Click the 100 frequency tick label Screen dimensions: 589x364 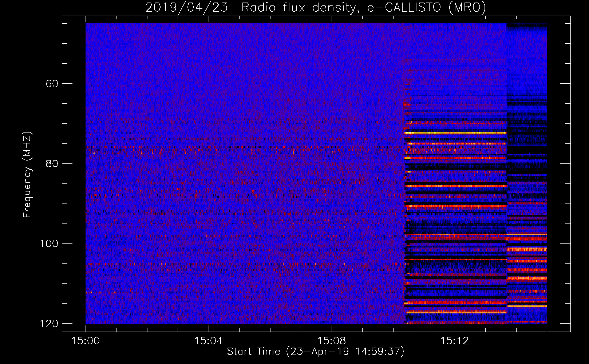pyautogui.click(x=49, y=243)
